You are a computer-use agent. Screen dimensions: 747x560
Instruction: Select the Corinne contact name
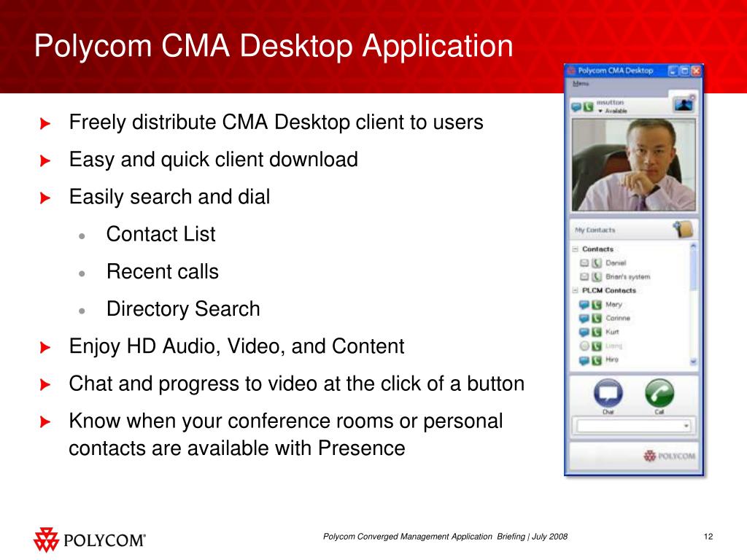(x=618, y=318)
